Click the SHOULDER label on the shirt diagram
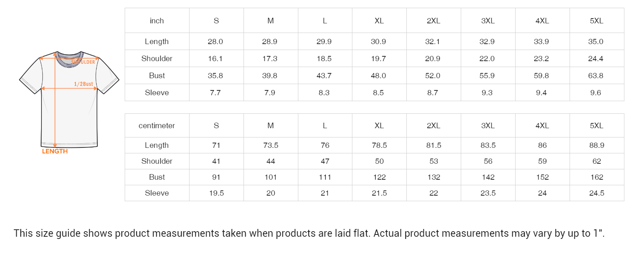 (84, 62)
